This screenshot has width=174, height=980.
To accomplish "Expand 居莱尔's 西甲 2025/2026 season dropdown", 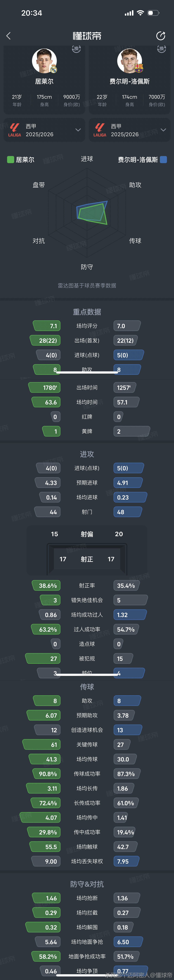I will coord(78,130).
